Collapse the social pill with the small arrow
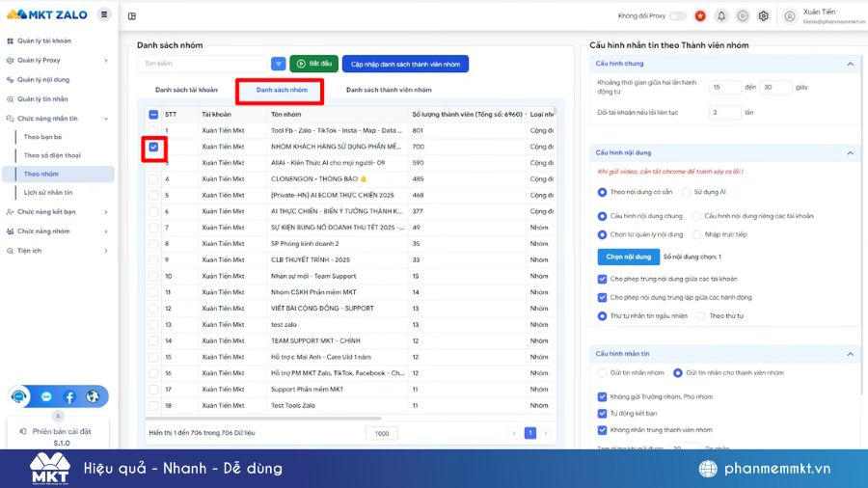This screenshot has height=488, width=868. 58,416
